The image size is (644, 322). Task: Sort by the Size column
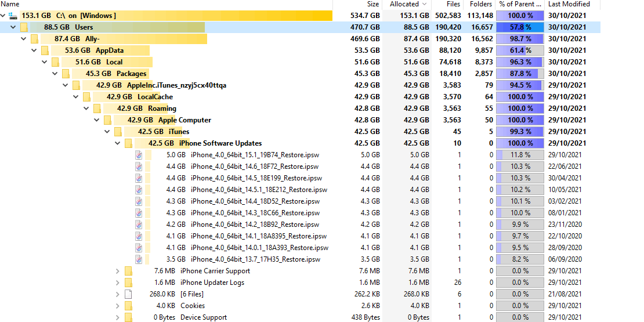[358, 4]
